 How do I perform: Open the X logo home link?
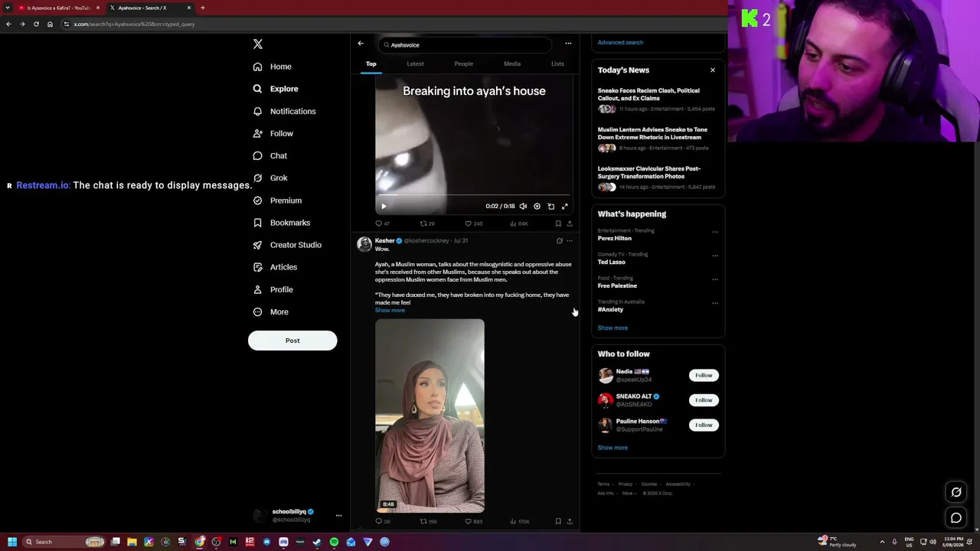point(258,44)
